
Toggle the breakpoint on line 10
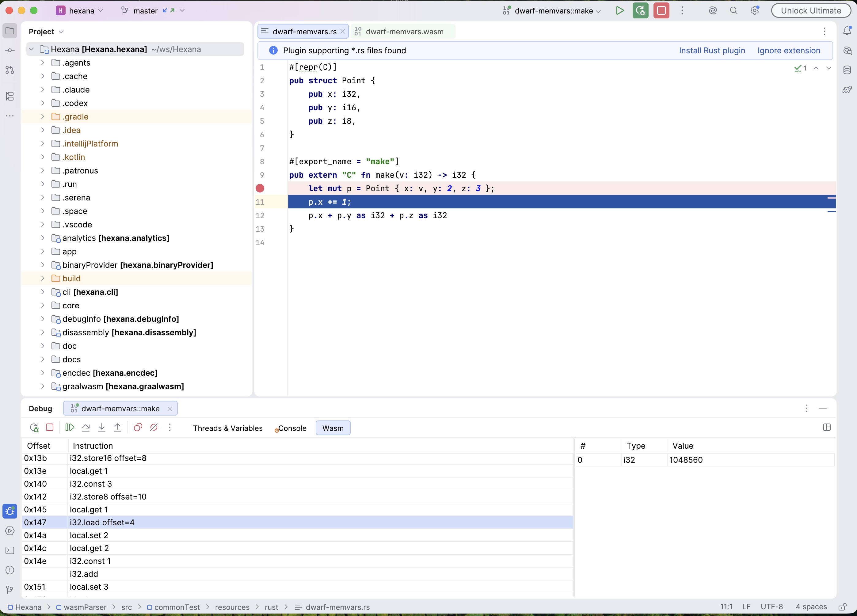click(x=260, y=188)
